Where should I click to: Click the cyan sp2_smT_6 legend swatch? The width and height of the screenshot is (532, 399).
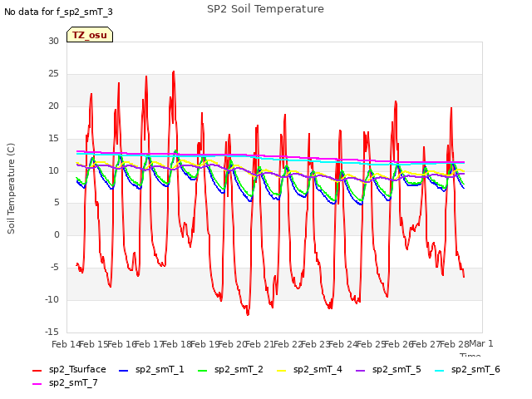coord(440,371)
